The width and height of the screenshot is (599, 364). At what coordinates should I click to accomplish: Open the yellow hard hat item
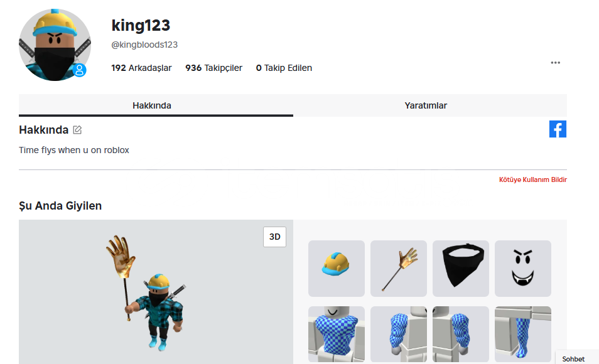pos(337,269)
